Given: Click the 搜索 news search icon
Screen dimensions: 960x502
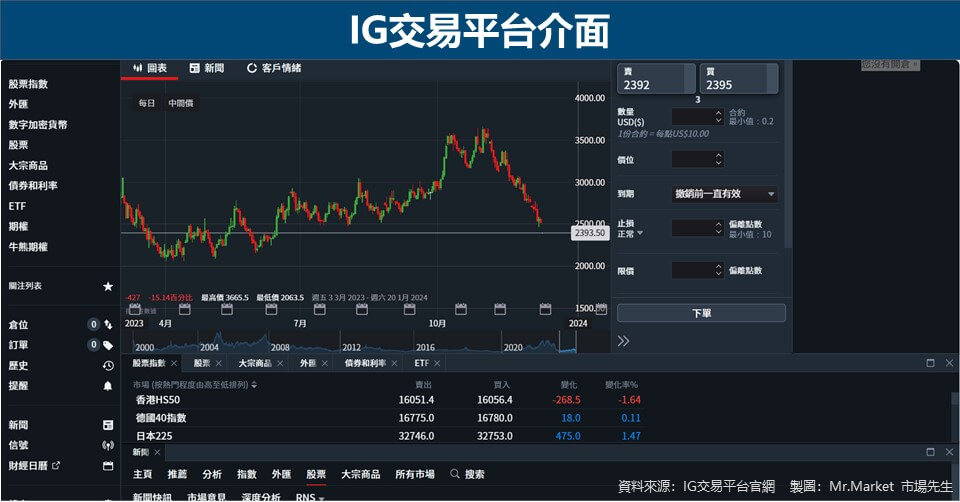Looking at the screenshot, I should pyautogui.click(x=454, y=474).
